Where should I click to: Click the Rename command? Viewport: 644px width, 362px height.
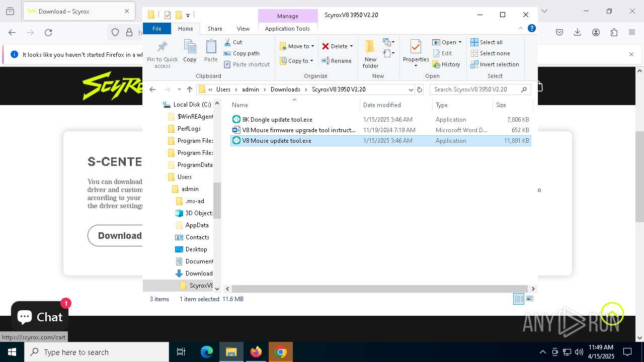[x=337, y=61]
